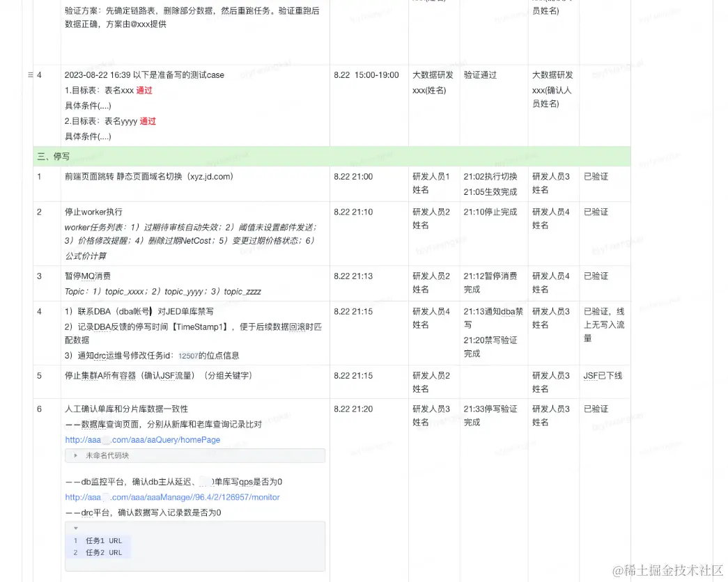The height and width of the screenshot is (582, 728).
Task: Click the row handle icon beside row 4
Action: pyautogui.click(x=31, y=74)
